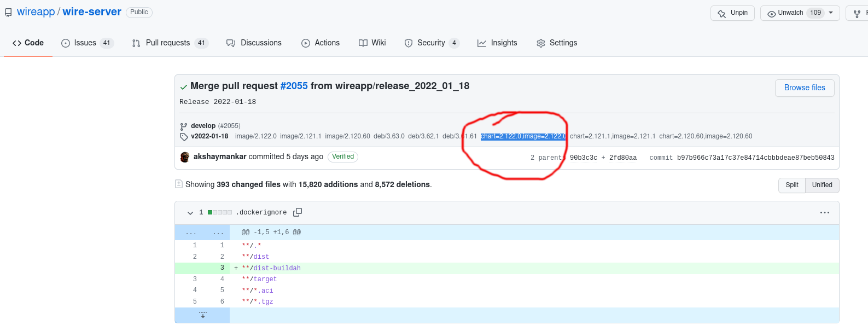
Task: Click the tag icon beside v2022-01-18
Action: pyautogui.click(x=184, y=137)
